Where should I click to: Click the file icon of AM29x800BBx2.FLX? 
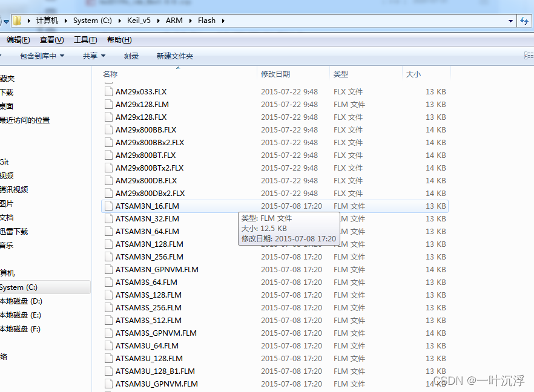coord(108,142)
